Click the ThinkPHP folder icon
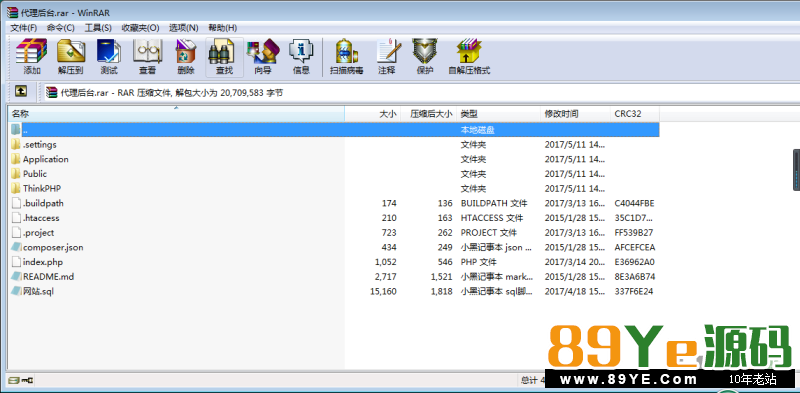The image size is (800, 393). (16, 188)
